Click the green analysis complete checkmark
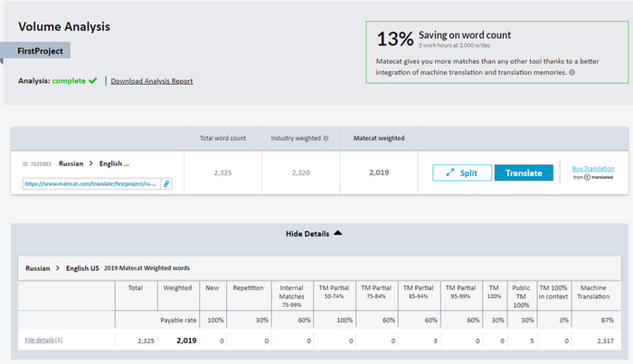Screen dimensions: 633x364 pos(93,80)
